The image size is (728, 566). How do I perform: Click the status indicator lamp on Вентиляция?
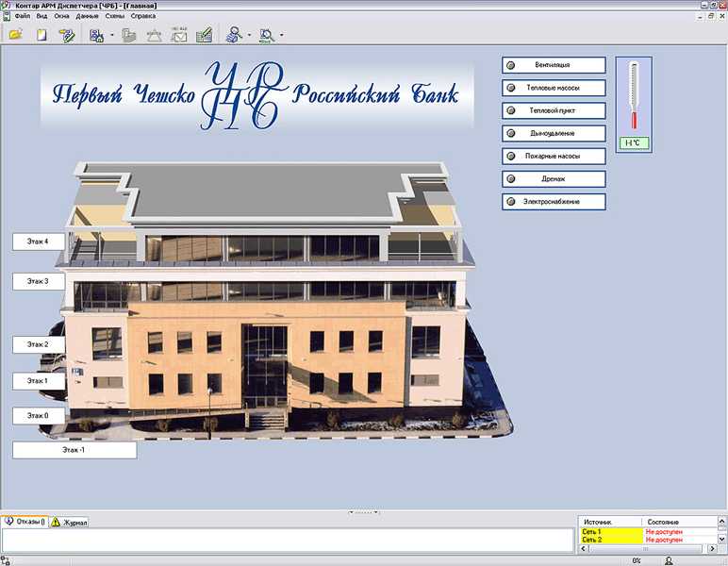(x=511, y=65)
